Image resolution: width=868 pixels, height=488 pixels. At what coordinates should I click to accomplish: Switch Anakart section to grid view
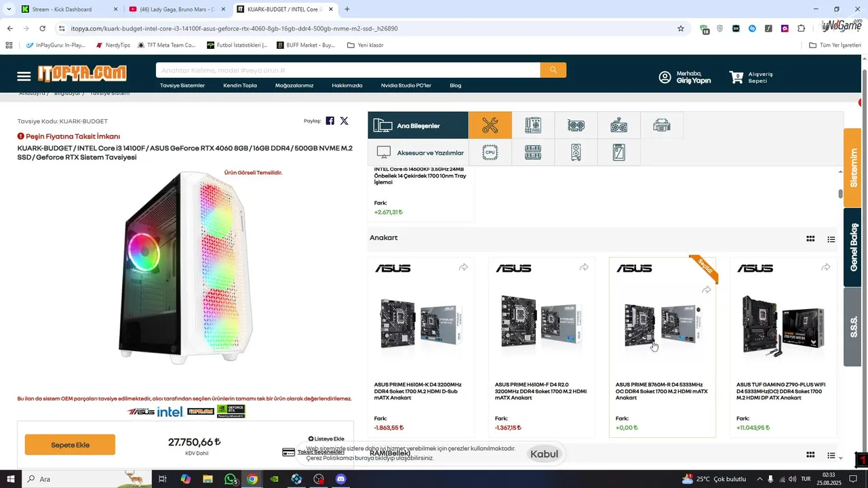(810, 239)
